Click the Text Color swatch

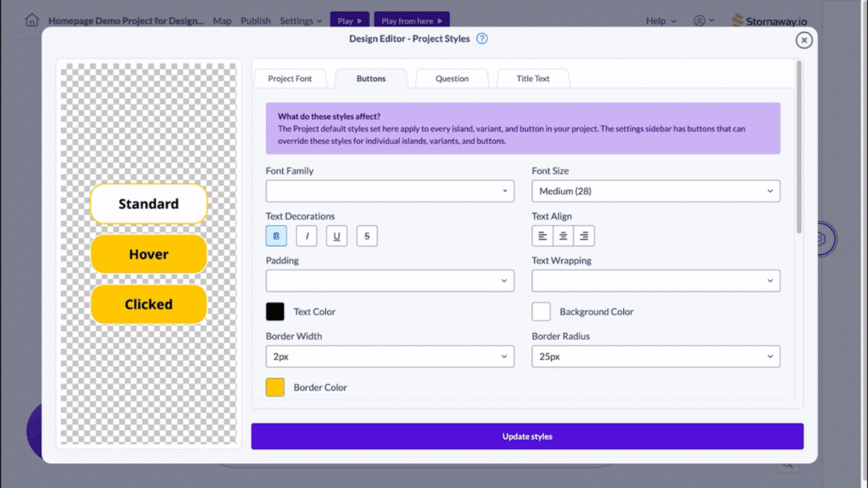pos(275,312)
